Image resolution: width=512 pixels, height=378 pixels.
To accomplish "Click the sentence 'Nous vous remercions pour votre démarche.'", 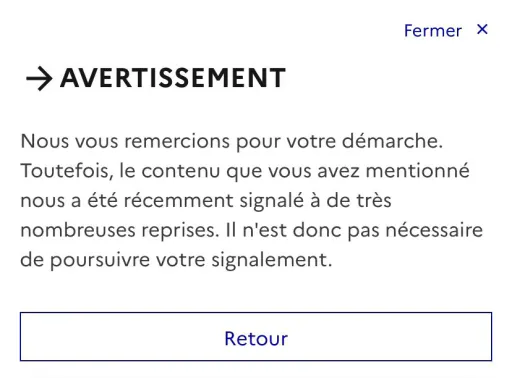I will coord(232,141).
